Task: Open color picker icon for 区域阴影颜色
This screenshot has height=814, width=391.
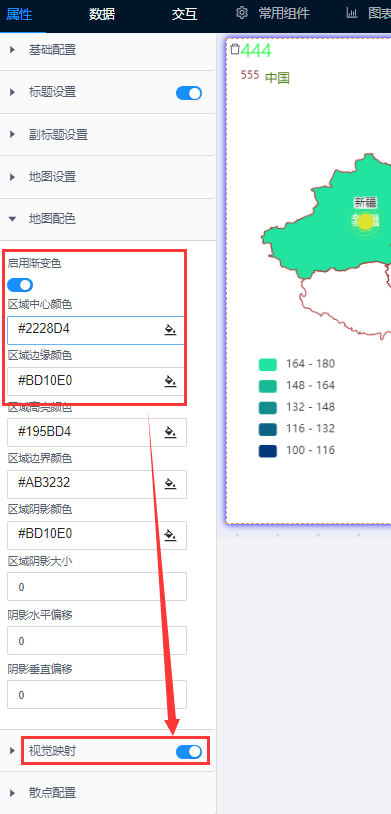Action: (170, 534)
